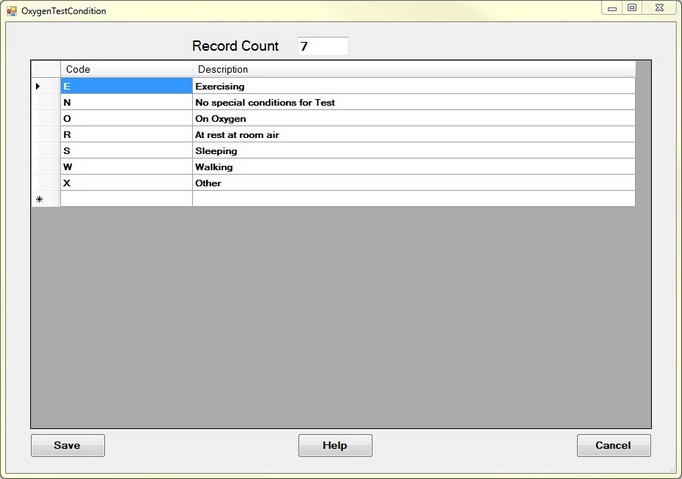
Task: Select the Exercising description cell
Action: coord(413,86)
